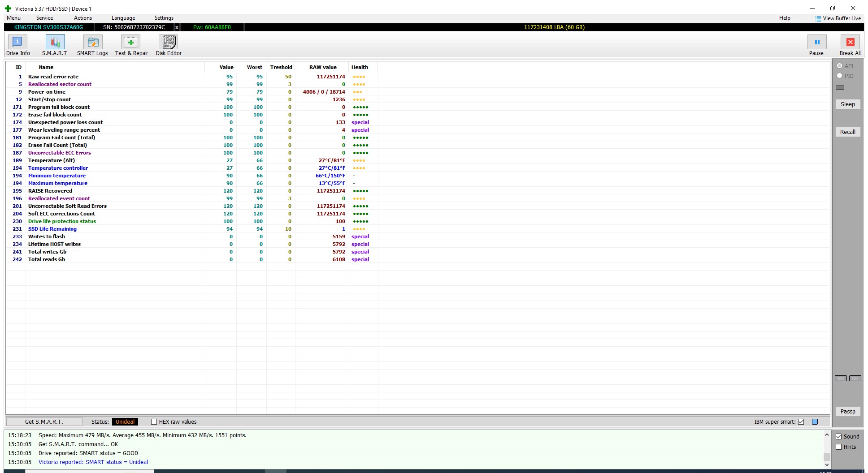Image resolution: width=868 pixels, height=473 pixels.
Task: Click the RD indicator
Action: [855, 378]
